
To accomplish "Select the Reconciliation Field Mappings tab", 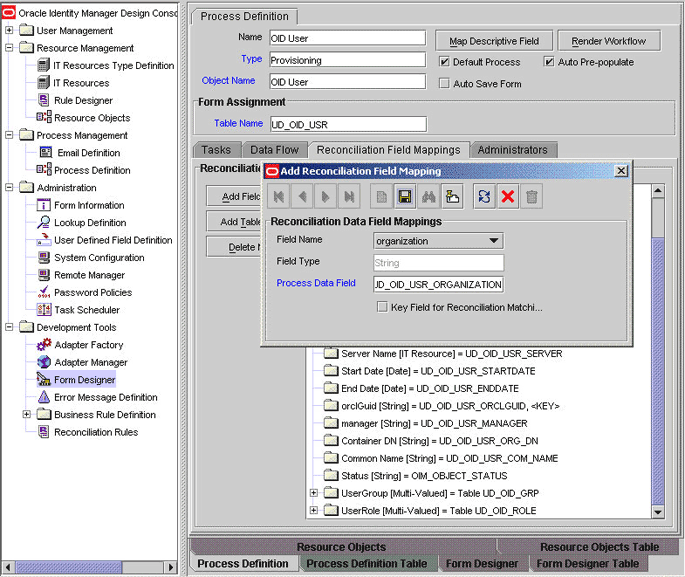I will 388,150.
